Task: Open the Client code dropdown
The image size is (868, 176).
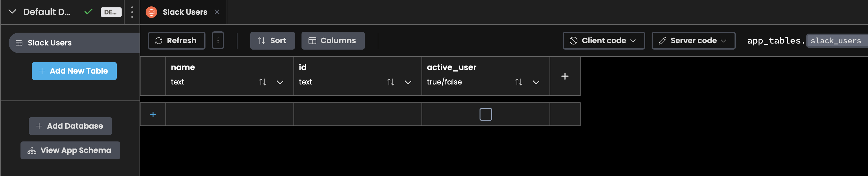Action: click(x=604, y=41)
